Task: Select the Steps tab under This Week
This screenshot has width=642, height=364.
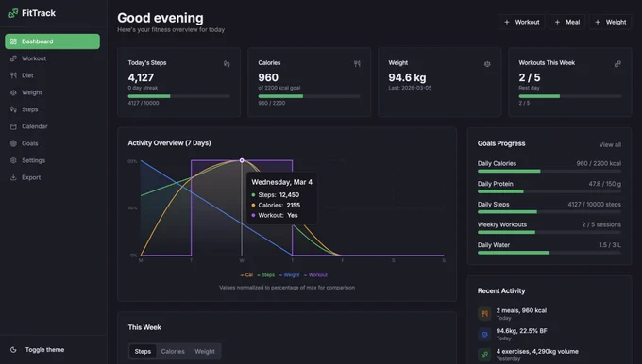Action: pos(143,352)
